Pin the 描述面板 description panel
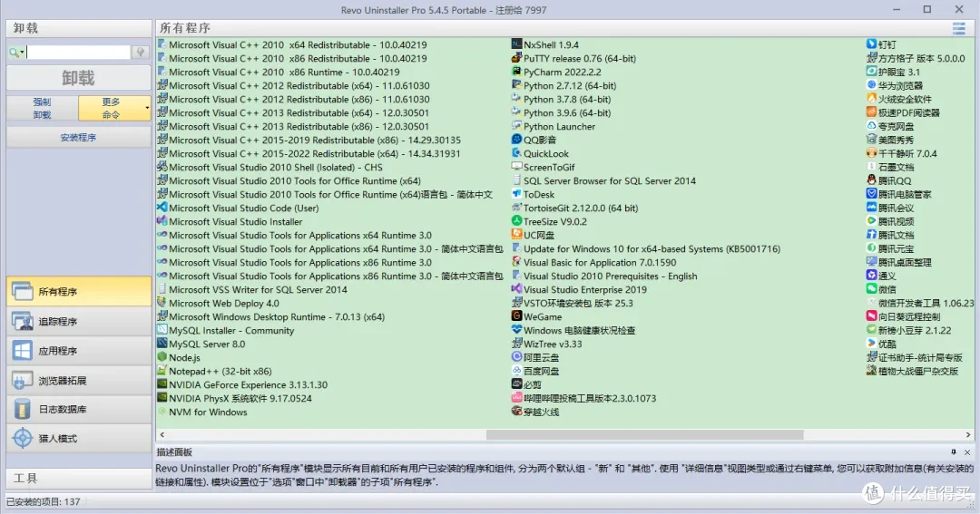 (954, 452)
